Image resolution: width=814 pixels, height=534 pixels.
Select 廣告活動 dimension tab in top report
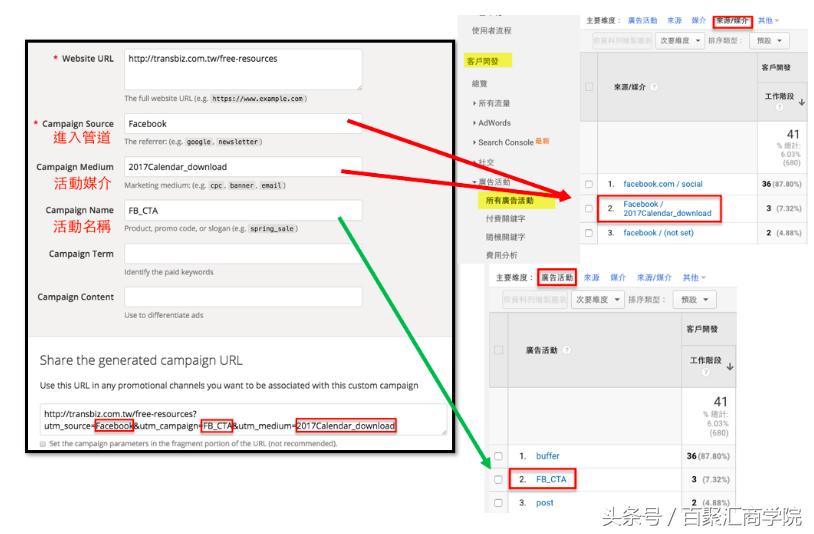pyautogui.click(x=642, y=20)
